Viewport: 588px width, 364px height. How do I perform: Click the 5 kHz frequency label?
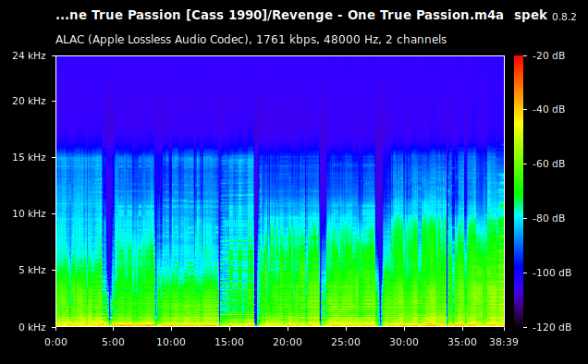click(x=32, y=270)
